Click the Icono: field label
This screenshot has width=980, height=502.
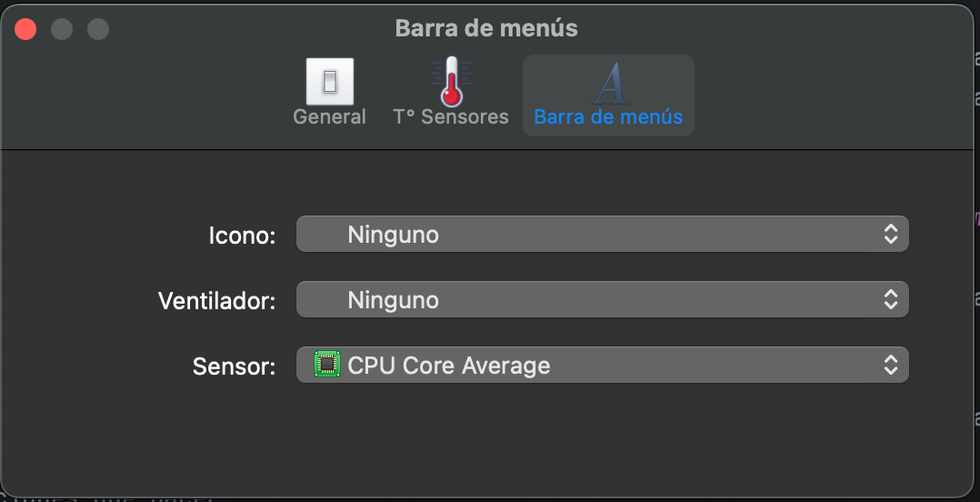coord(242,236)
